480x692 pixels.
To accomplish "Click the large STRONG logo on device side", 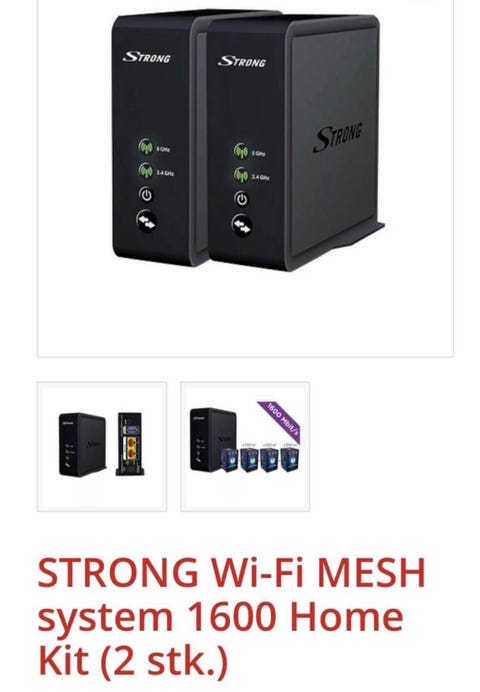I will 338,136.
